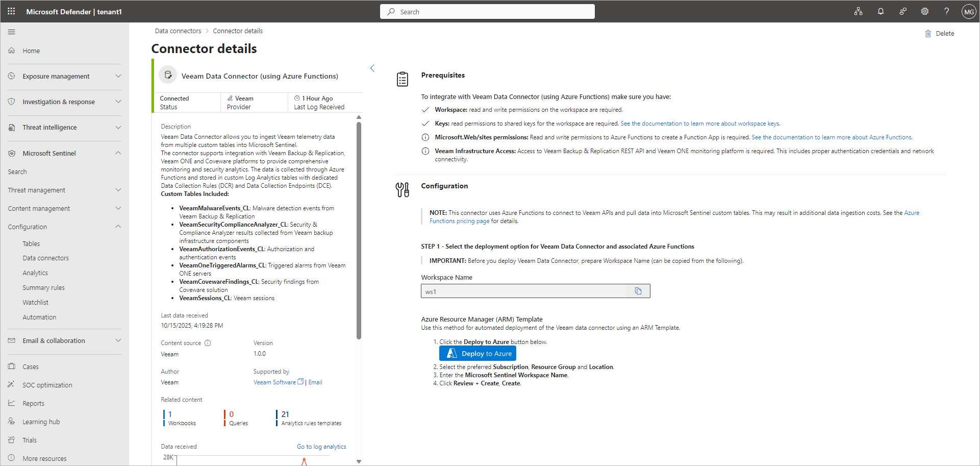The width and height of the screenshot is (980, 466).
Task: Click the Delete trash icon
Action: 928,34
